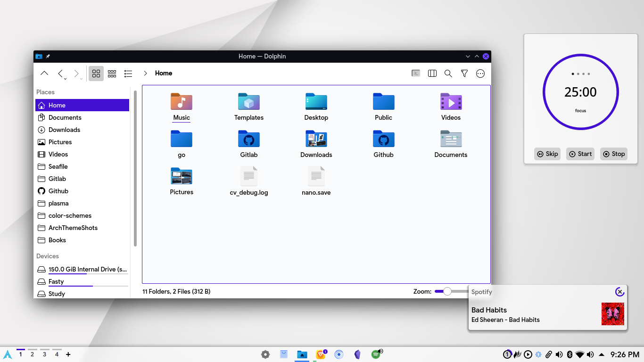Screen dimensions: 644x362
Task: Open the search bar in Dolphin
Action: pyautogui.click(x=448, y=74)
